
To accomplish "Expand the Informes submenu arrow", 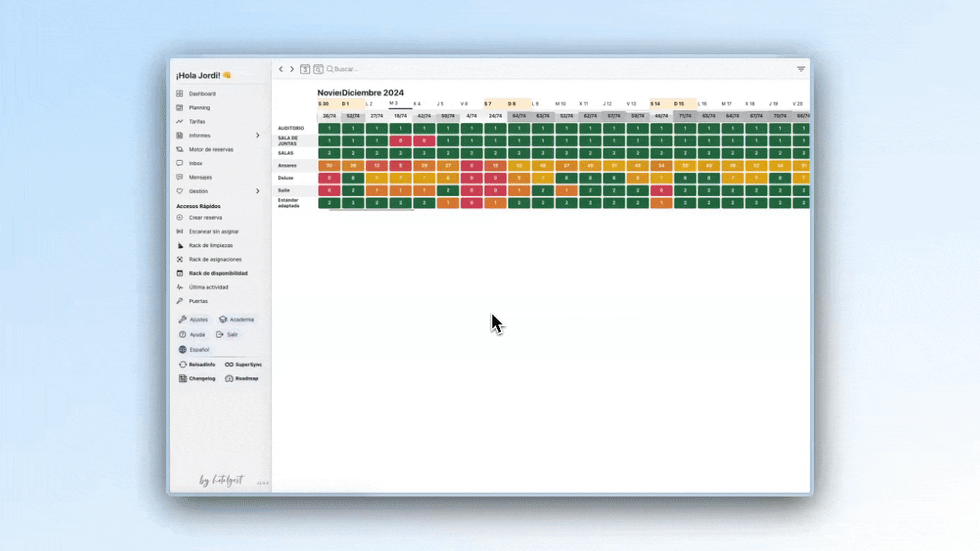I will point(257,135).
